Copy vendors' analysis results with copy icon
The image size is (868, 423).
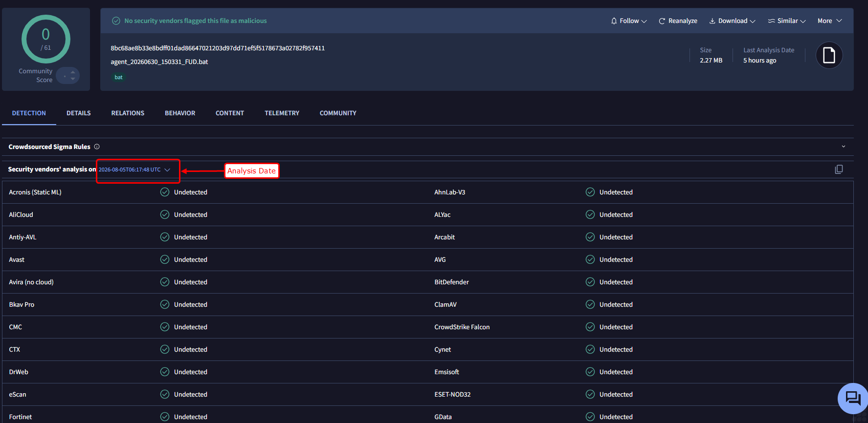coord(839,169)
